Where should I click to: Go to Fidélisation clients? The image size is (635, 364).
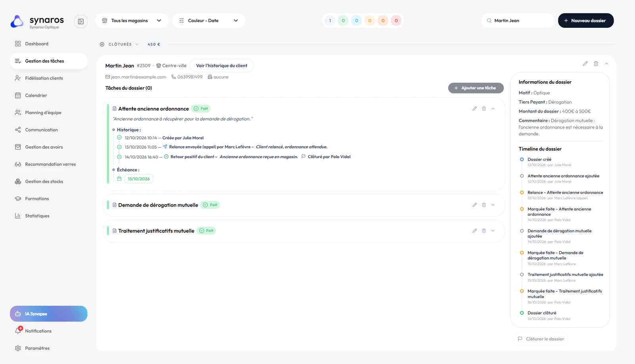(48, 78)
